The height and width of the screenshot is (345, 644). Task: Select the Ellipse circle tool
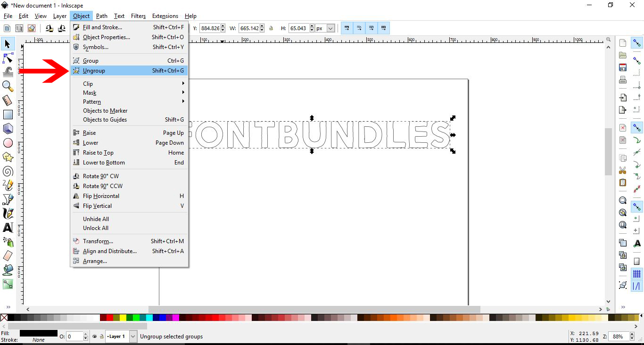8,143
